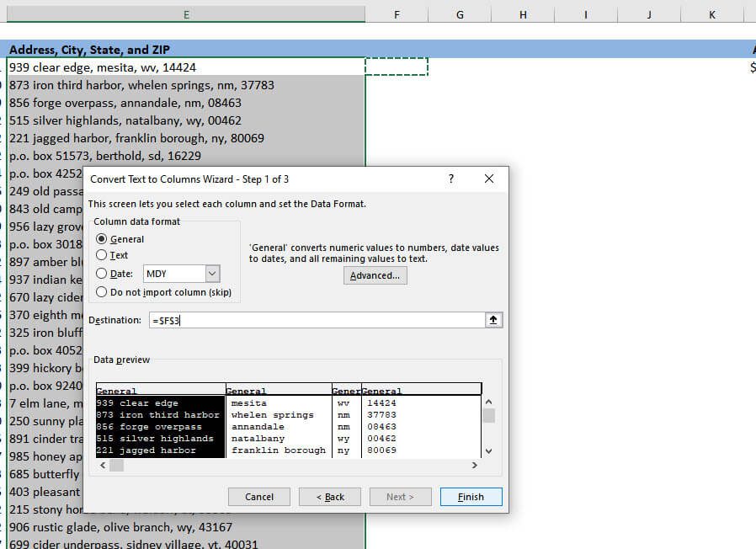Screen dimensions: 756x549
Task: Click Finish to complete the wizard
Action: [x=471, y=496]
